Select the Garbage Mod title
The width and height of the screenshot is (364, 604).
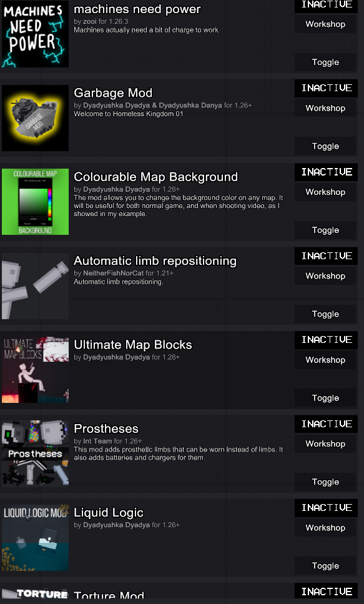tap(113, 92)
